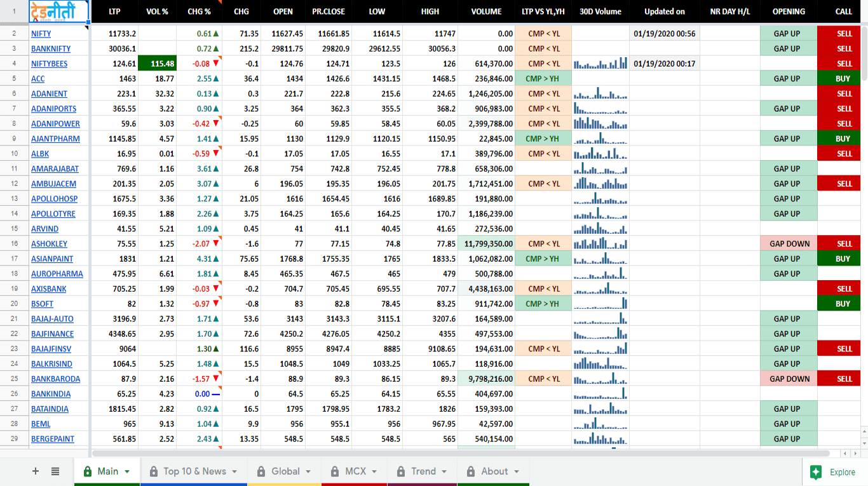Screen dimensions: 868x486
Task: Select the 30D Volume sparkline for NIFTYBEES
Action: [600, 64]
